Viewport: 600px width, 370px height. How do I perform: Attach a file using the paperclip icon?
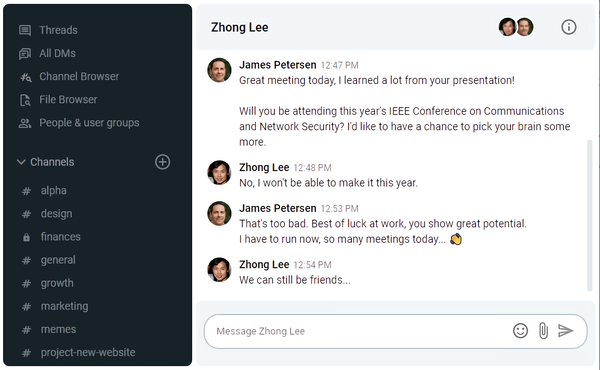pos(543,331)
